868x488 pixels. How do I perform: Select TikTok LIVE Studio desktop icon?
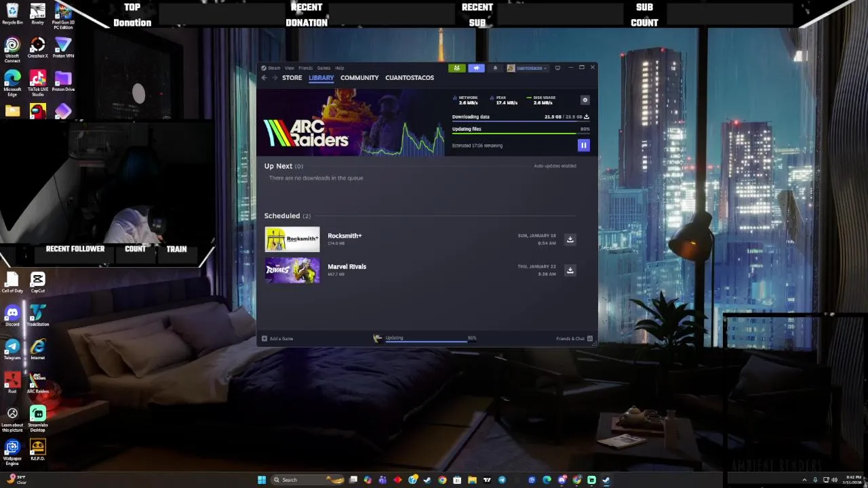(x=37, y=83)
